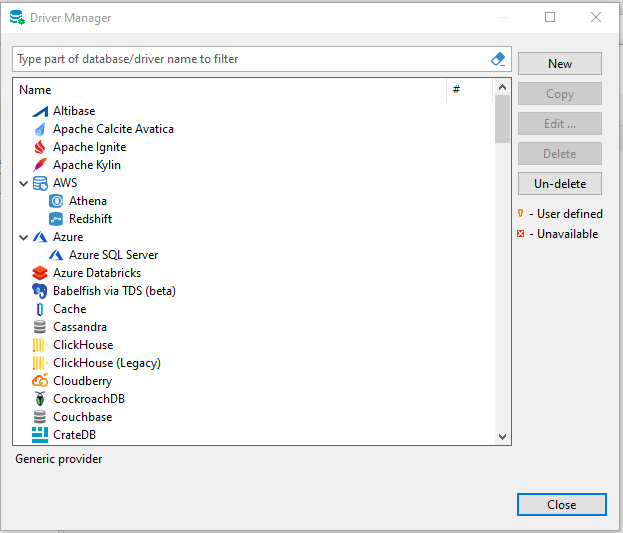This screenshot has height=533, width=623.
Task: Click the Un-delete button
Action: click(559, 184)
